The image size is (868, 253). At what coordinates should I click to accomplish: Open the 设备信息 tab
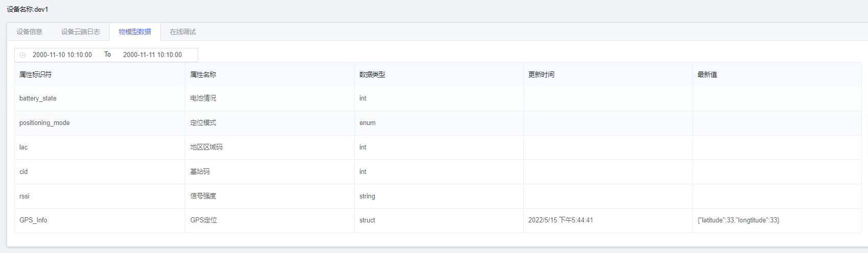pyautogui.click(x=29, y=32)
